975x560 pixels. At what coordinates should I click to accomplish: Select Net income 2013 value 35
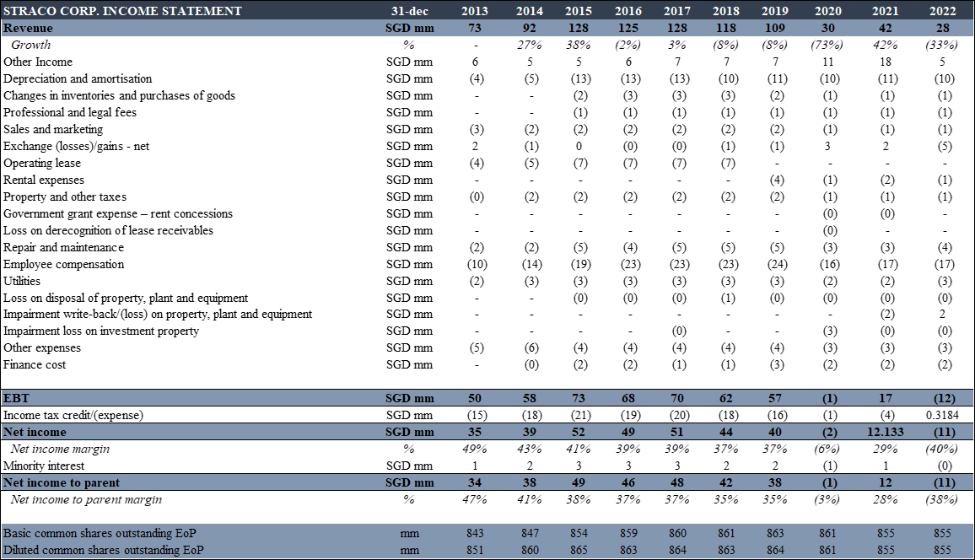475,431
